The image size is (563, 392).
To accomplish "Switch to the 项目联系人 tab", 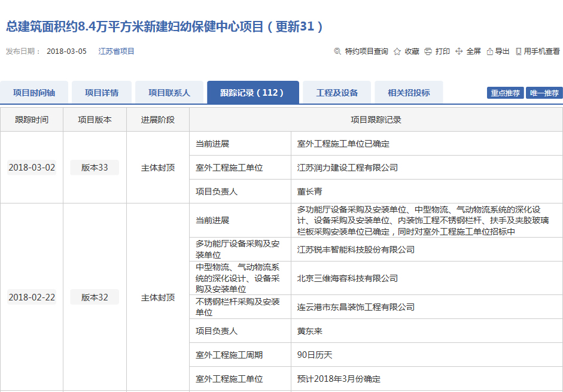I will tap(169, 93).
